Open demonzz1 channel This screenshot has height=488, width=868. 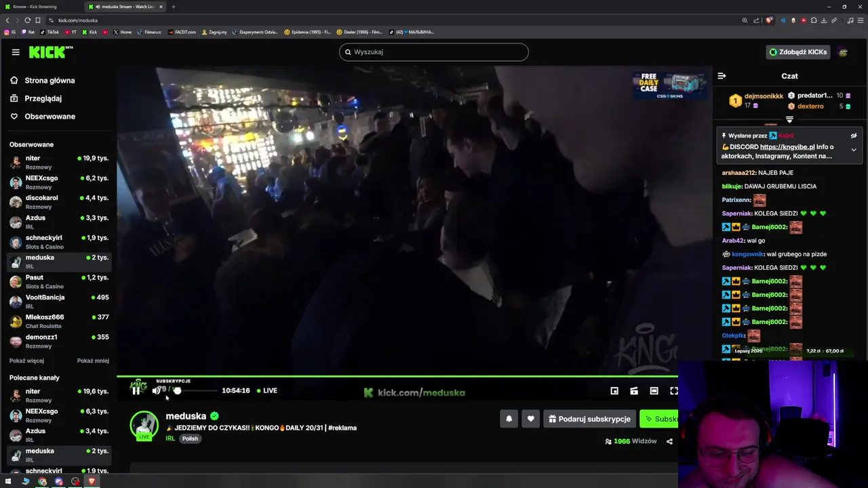pyautogui.click(x=59, y=341)
